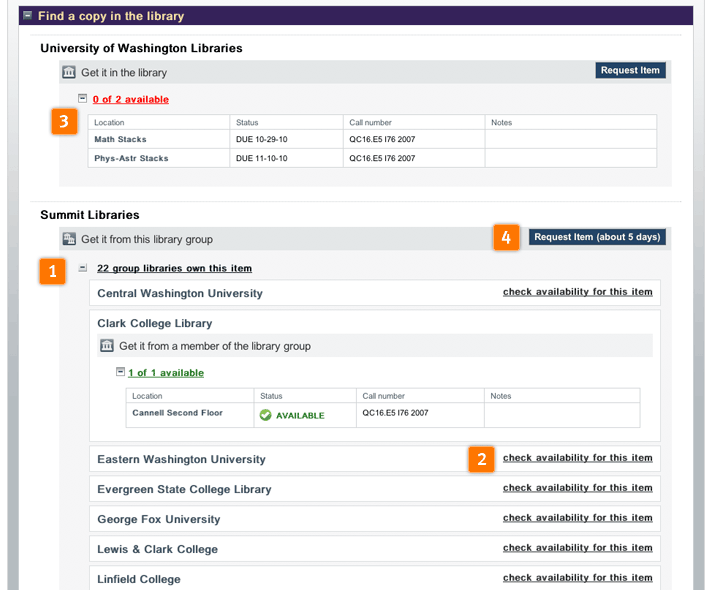Click the library group icon beside 'Get it from this library group'
The height and width of the screenshot is (590, 718).
[68, 239]
